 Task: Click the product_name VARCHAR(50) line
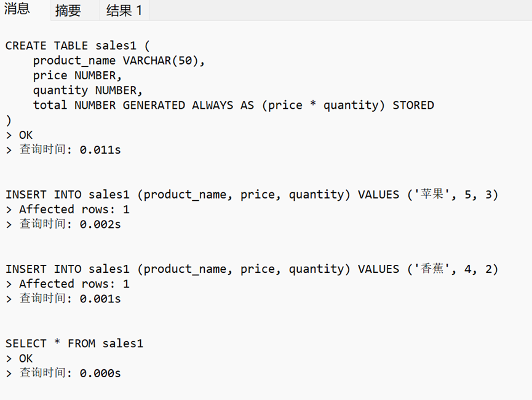[119, 60]
